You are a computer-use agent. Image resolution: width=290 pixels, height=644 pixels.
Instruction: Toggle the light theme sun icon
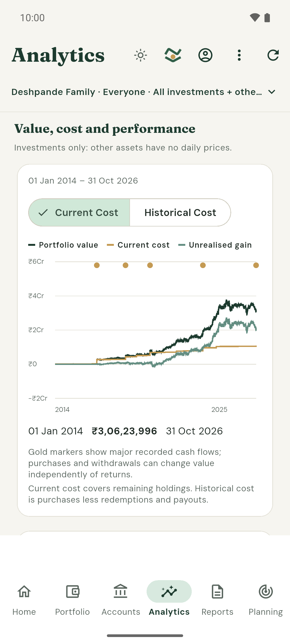point(140,55)
